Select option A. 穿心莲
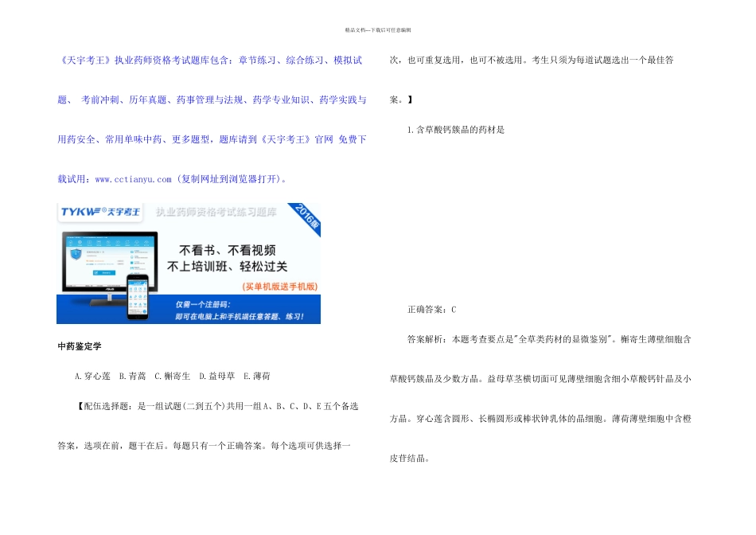 tap(92, 377)
